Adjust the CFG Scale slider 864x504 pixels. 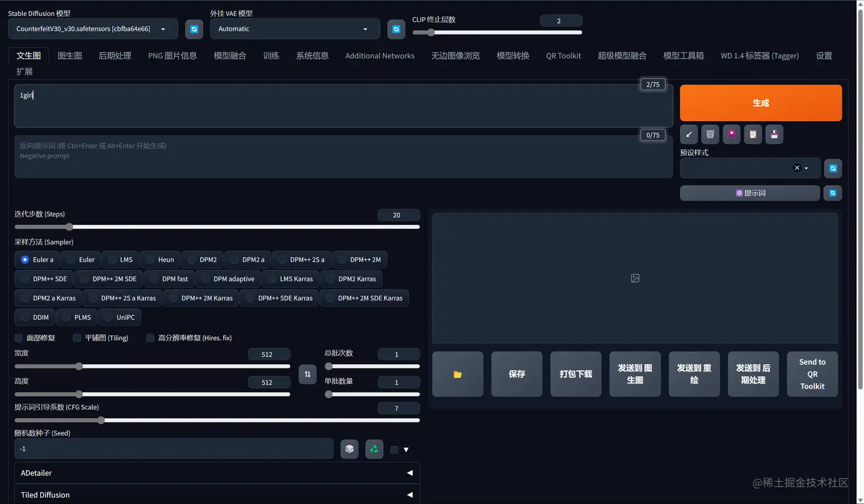[217, 420]
